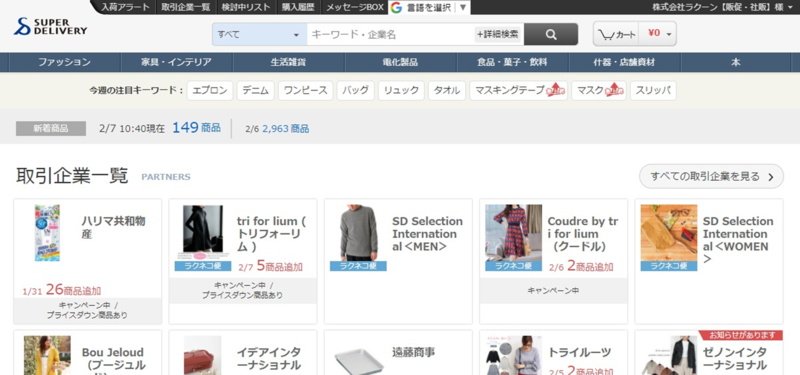Click the タオル keyword tag

[x=447, y=90]
